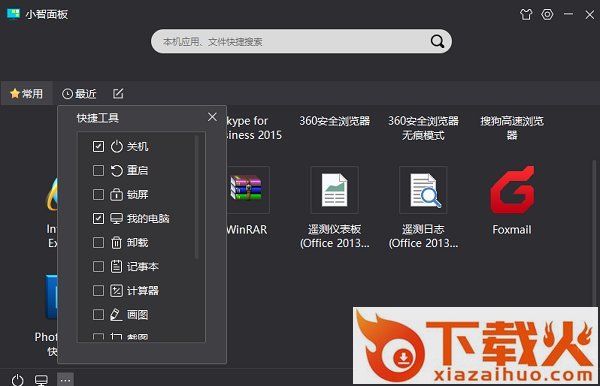Screen dimensions: 600x386
Task: Uncheck the 我的电脑 checkbox
Action: [x=98, y=218]
